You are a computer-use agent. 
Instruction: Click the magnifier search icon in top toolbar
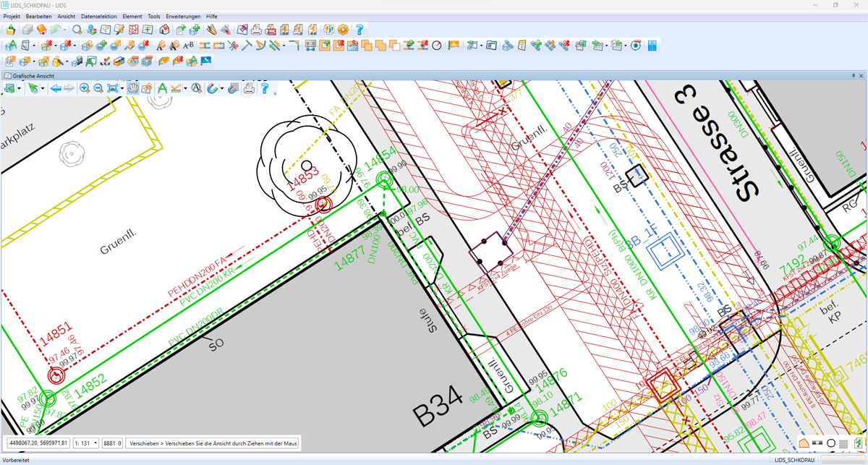(77, 30)
